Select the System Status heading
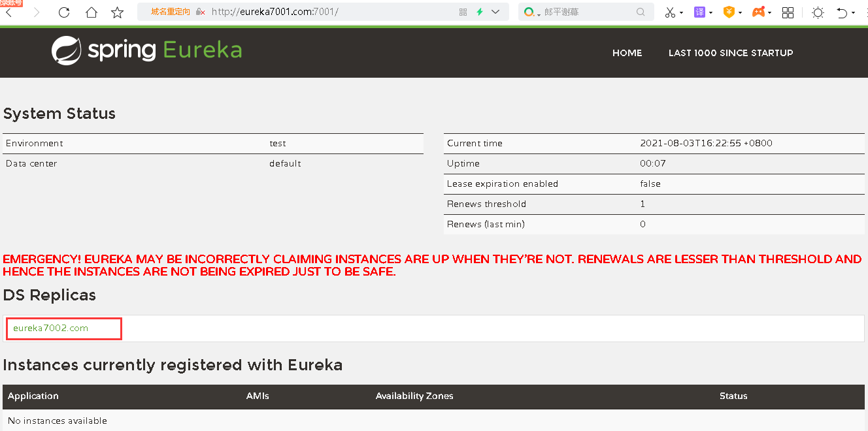The height and width of the screenshot is (431, 868). [59, 114]
